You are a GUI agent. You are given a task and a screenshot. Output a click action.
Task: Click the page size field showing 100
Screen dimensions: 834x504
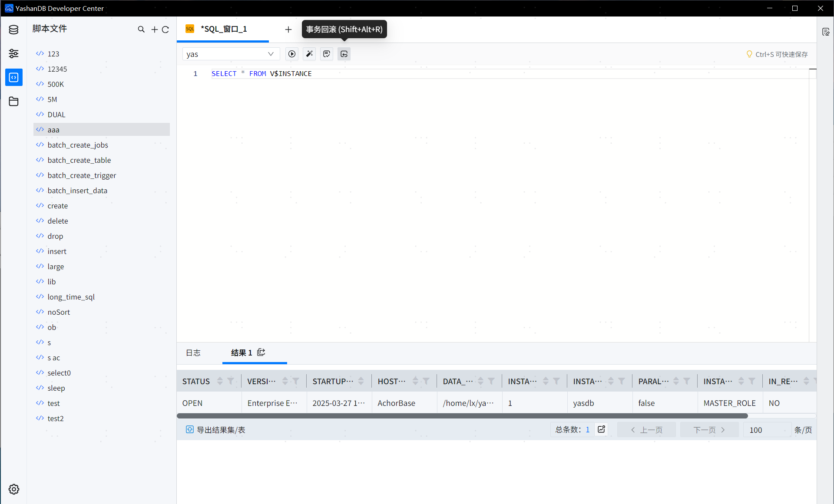pos(767,430)
